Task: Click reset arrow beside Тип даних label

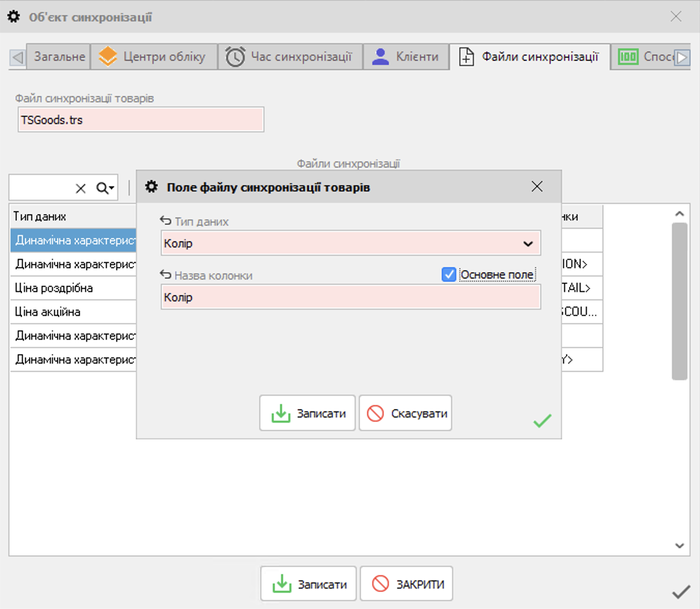Action: [165, 221]
